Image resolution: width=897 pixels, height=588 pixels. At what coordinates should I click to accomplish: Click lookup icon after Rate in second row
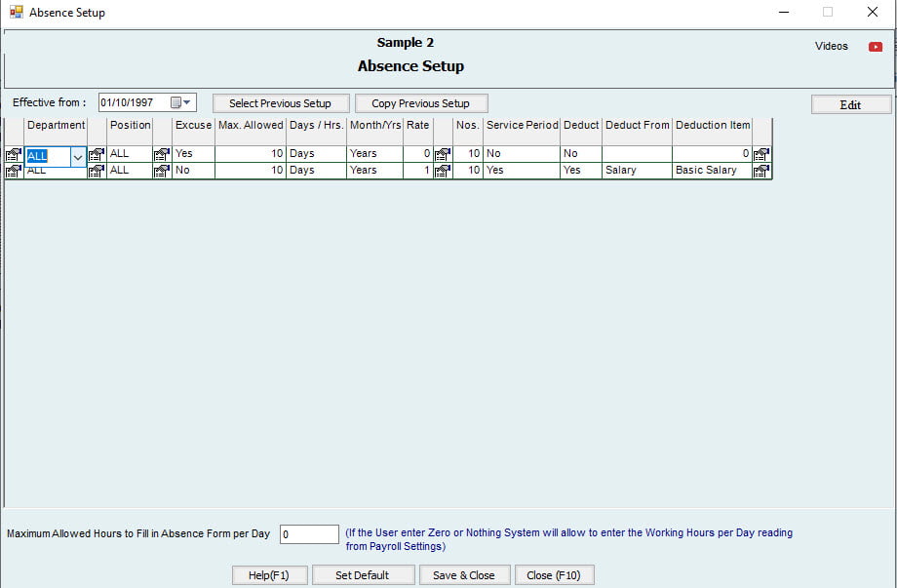(442, 171)
